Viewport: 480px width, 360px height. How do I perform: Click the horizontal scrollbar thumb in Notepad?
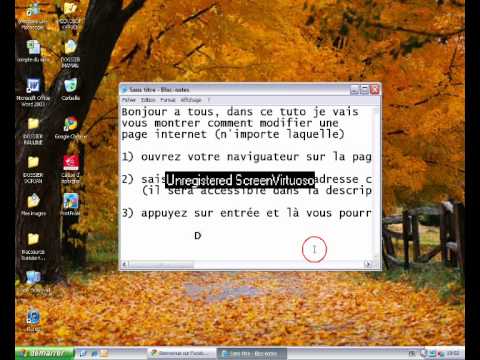(x=161, y=264)
